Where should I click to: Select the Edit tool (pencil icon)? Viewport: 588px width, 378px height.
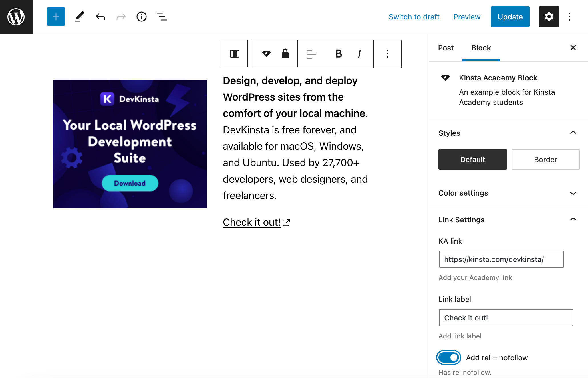pos(79,16)
